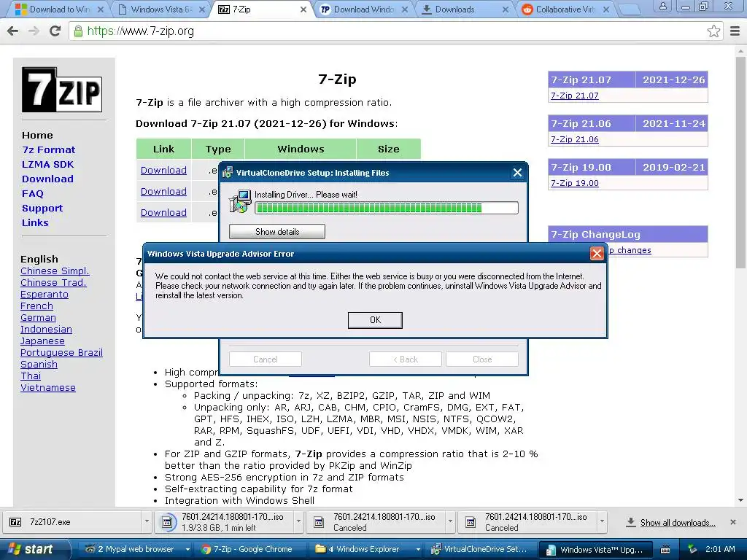
Task: Open Chrome user profile icon
Action: [x=662, y=7]
